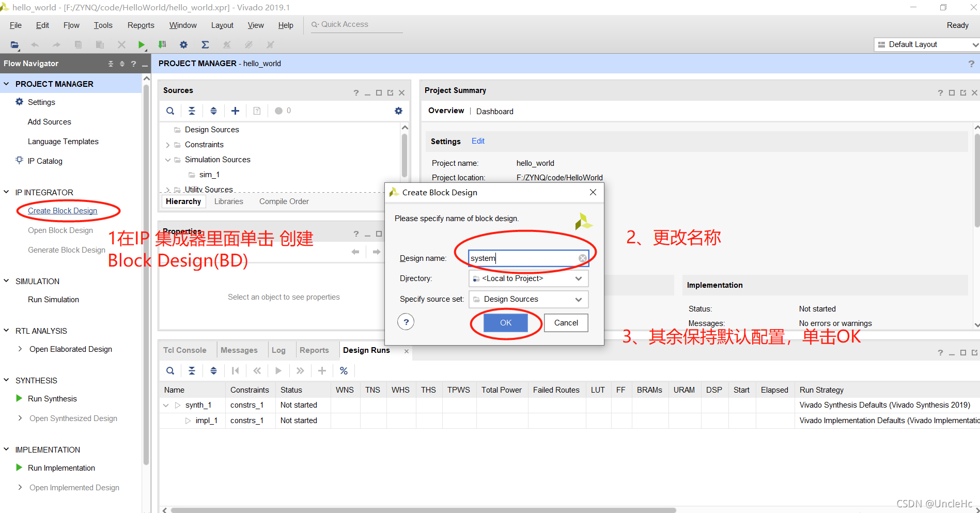The image size is (980, 513).
Task: Select sim_1 under Simulation Sources
Action: click(x=209, y=175)
